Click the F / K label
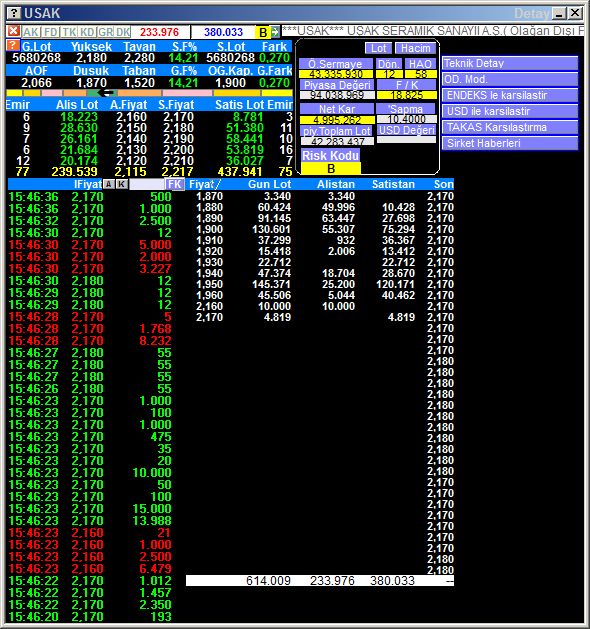 coord(406,85)
